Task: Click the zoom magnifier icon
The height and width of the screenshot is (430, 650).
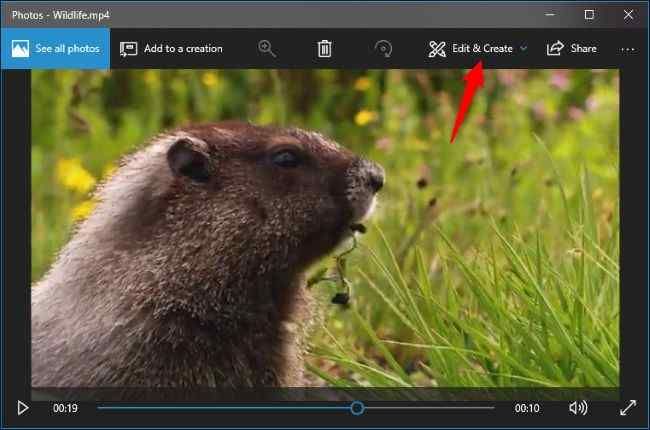Action: coord(267,48)
